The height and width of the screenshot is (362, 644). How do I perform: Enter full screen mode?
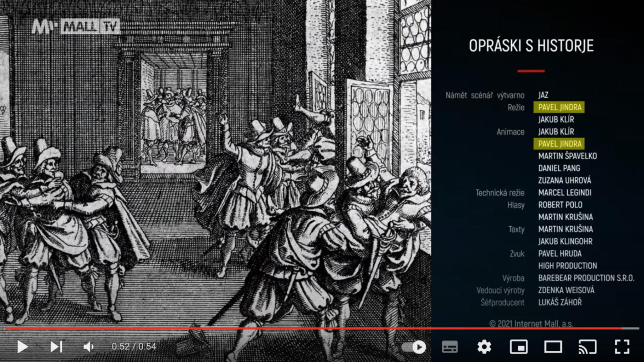coord(622,347)
